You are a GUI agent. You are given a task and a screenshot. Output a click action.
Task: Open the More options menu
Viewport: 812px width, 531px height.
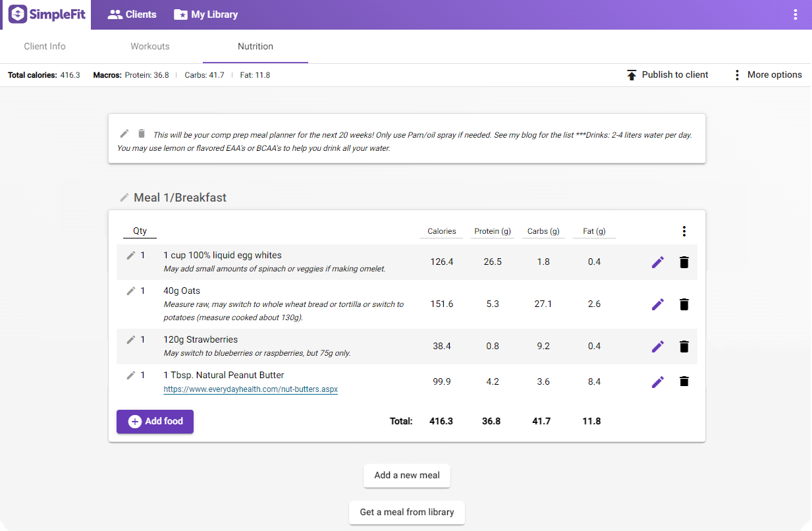[736, 74]
